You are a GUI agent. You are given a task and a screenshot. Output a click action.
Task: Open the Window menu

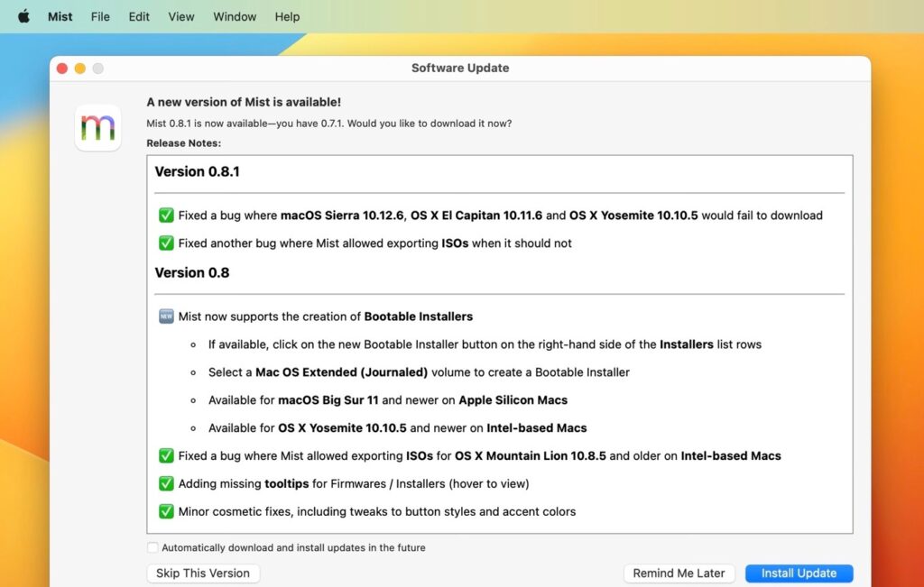235,15
